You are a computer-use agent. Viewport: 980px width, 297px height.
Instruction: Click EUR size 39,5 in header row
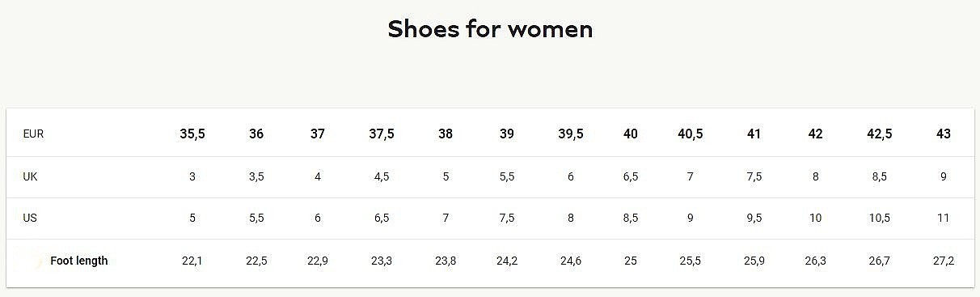pyautogui.click(x=571, y=134)
